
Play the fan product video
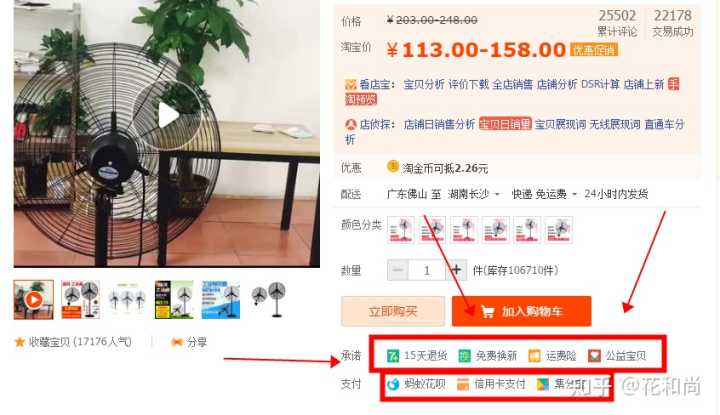168,115
